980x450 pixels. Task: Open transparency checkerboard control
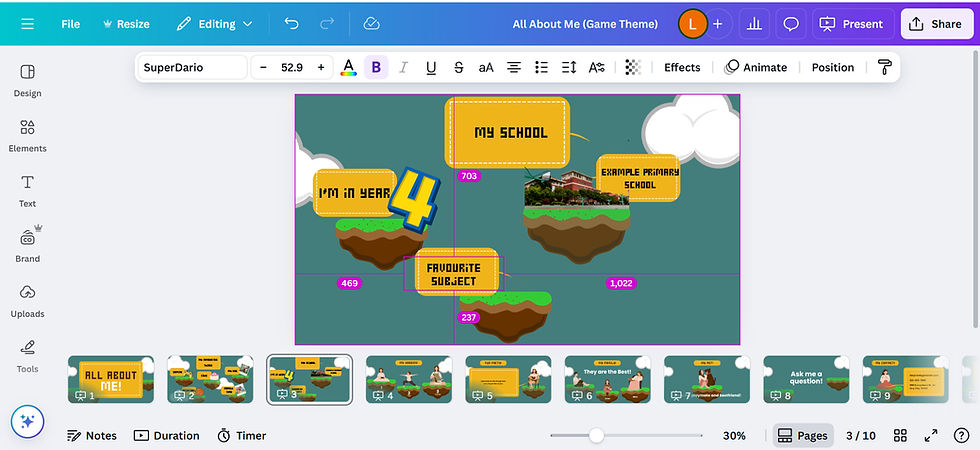[x=633, y=68]
